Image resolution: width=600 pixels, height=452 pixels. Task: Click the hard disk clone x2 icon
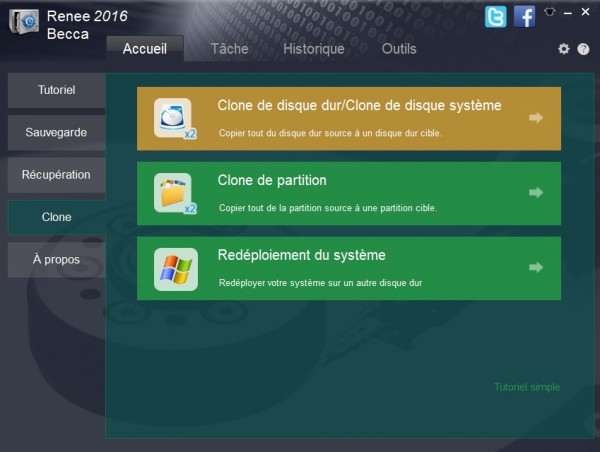point(175,119)
